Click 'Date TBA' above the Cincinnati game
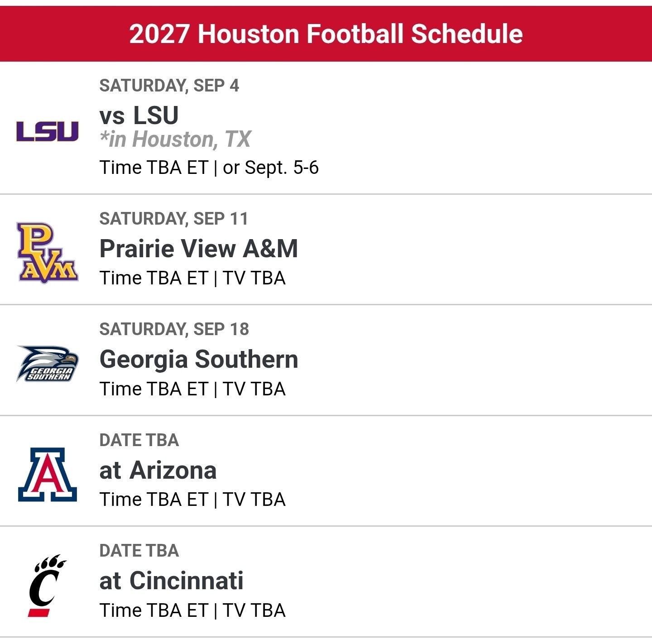The width and height of the screenshot is (652, 644). tap(139, 551)
